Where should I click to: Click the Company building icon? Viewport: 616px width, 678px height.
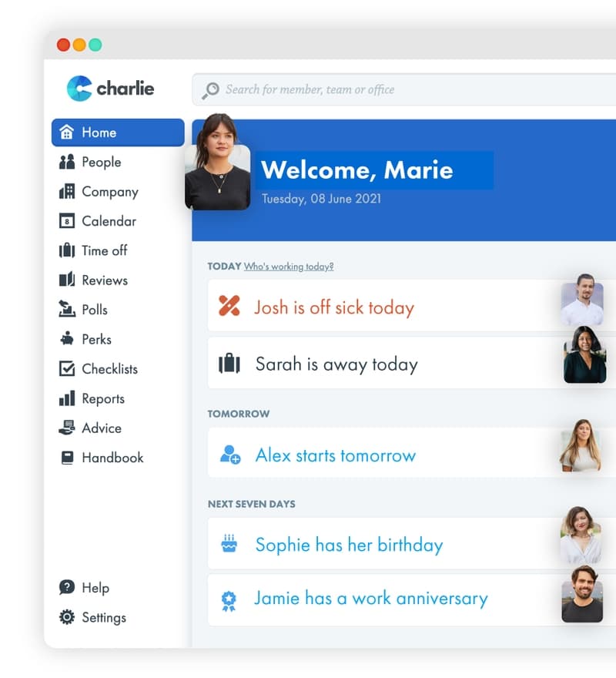(x=68, y=191)
